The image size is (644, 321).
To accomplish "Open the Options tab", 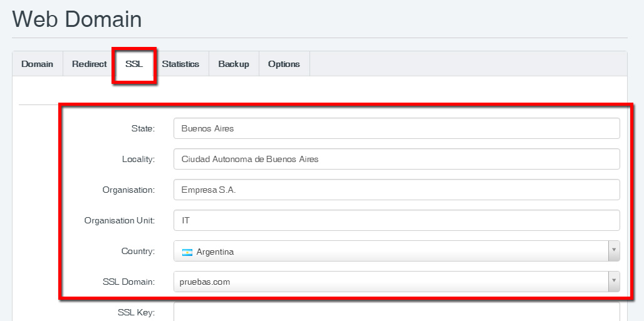I will [284, 64].
